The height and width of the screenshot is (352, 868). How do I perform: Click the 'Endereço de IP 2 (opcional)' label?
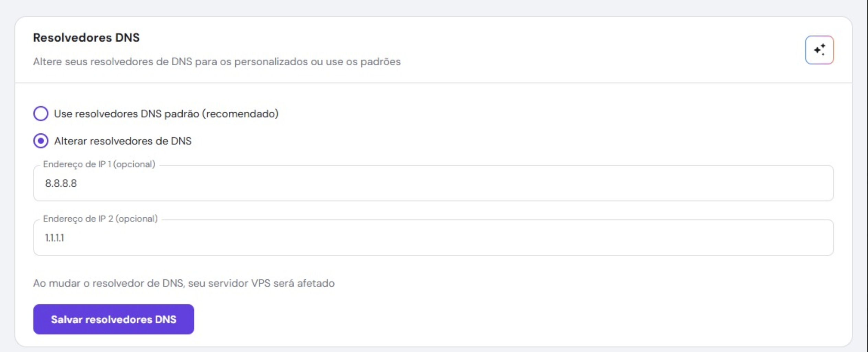pyautogui.click(x=100, y=219)
